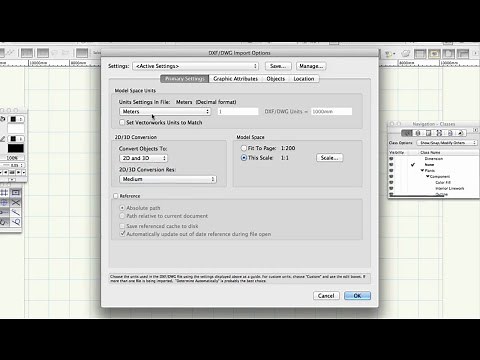Toggle Snap to Object in snapping palette

15,192
